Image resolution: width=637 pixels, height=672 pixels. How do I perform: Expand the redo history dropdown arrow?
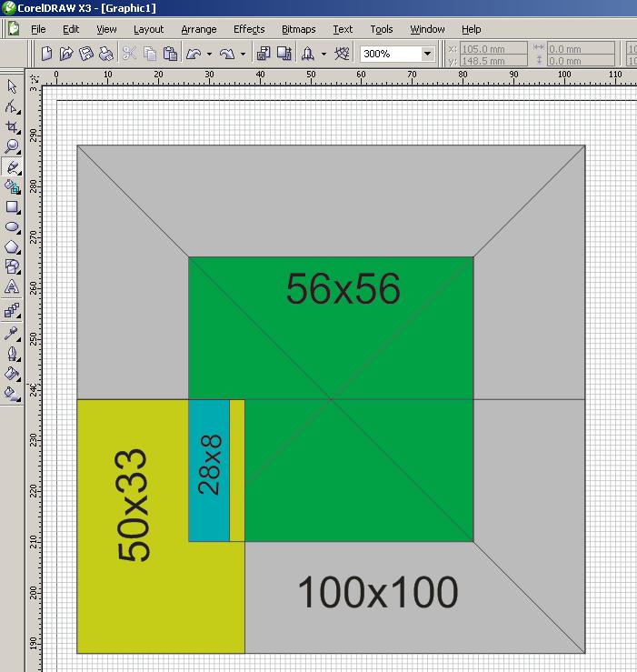(243, 54)
